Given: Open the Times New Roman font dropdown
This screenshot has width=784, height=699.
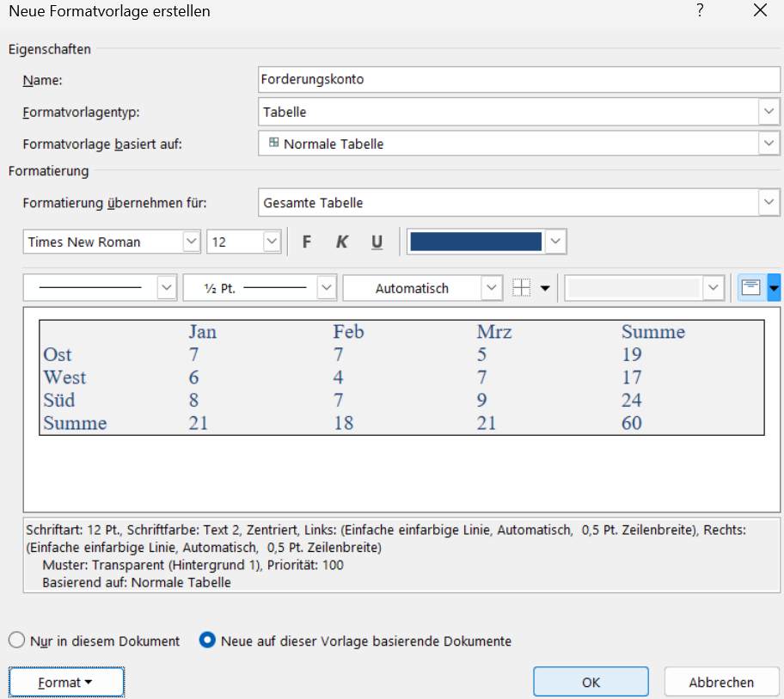Looking at the screenshot, I should click(191, 242).
